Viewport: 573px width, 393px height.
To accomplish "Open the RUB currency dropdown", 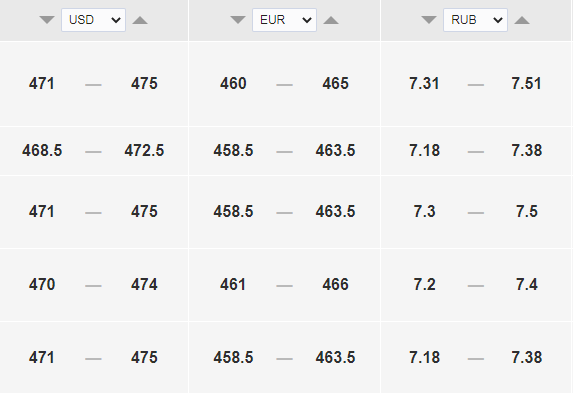I will pyautogui.click(x=475, y=20).
